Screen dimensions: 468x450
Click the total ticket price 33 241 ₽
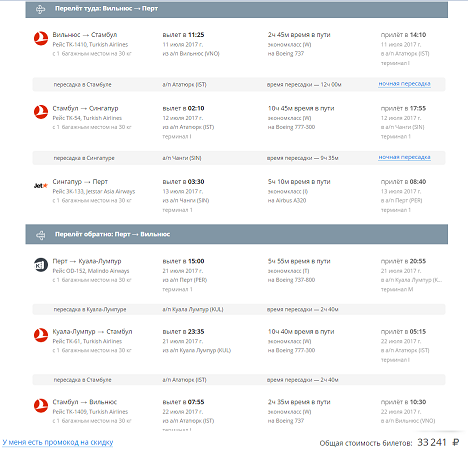pyautogui.click(x=438, y=442)
